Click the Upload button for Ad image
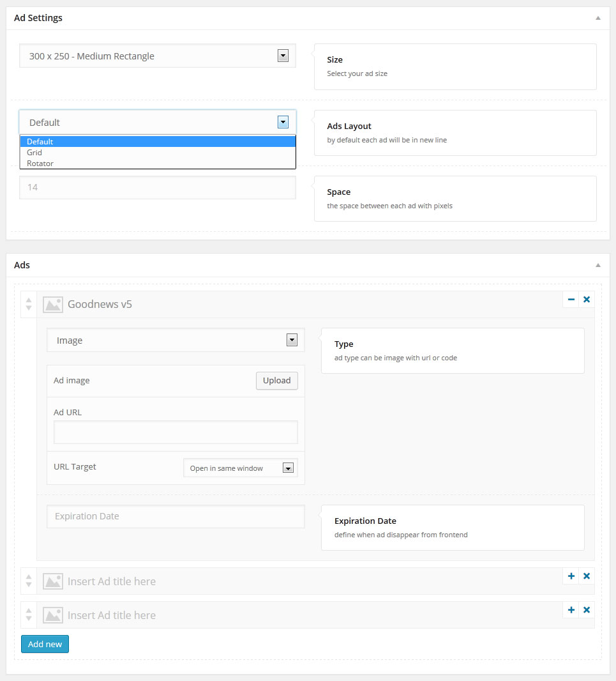 pyautogui.click(x=277, y=381)
